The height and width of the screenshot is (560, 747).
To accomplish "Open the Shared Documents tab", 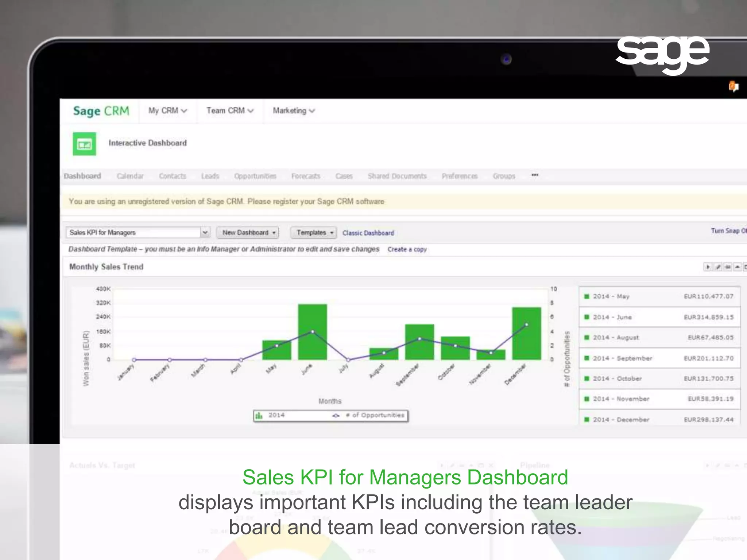I will point(397,176).
